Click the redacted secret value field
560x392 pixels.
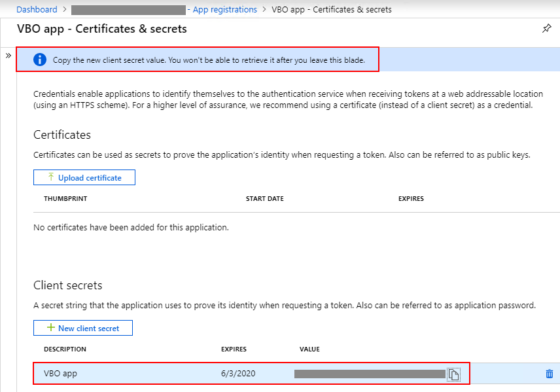(x=370, y=374)
